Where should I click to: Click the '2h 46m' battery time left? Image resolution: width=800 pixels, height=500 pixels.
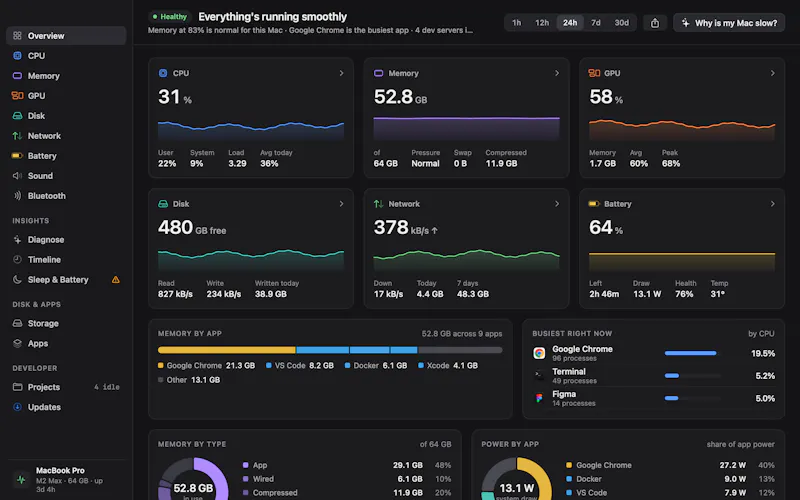click(604, 294)
